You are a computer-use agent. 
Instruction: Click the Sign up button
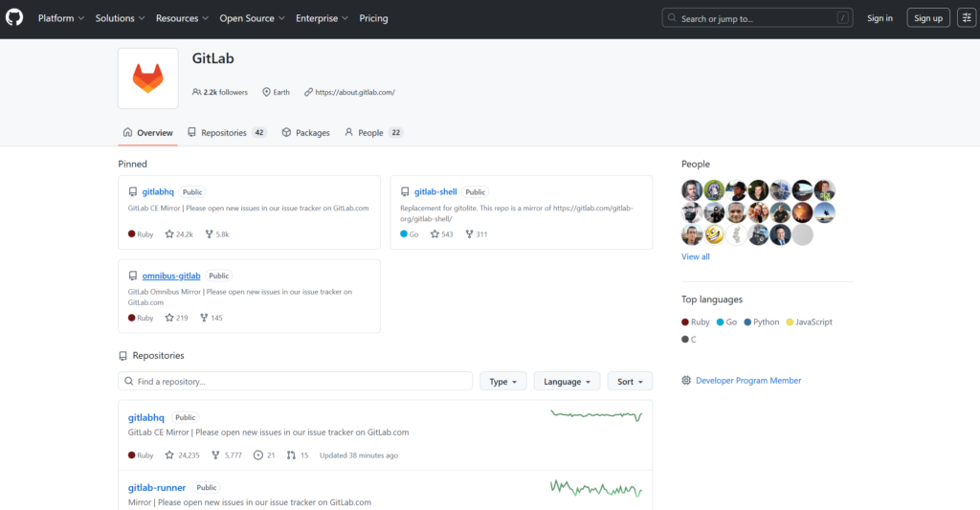coord(928,18)
